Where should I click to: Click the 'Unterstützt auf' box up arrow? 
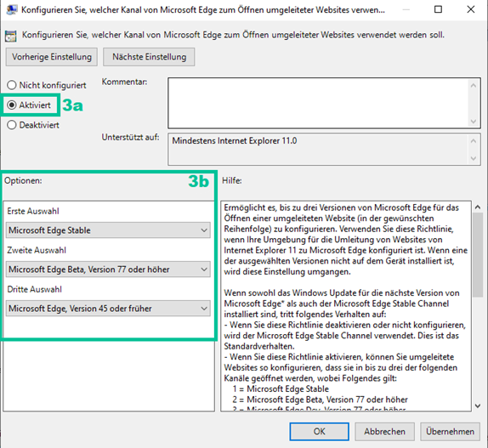pos(474,141)
